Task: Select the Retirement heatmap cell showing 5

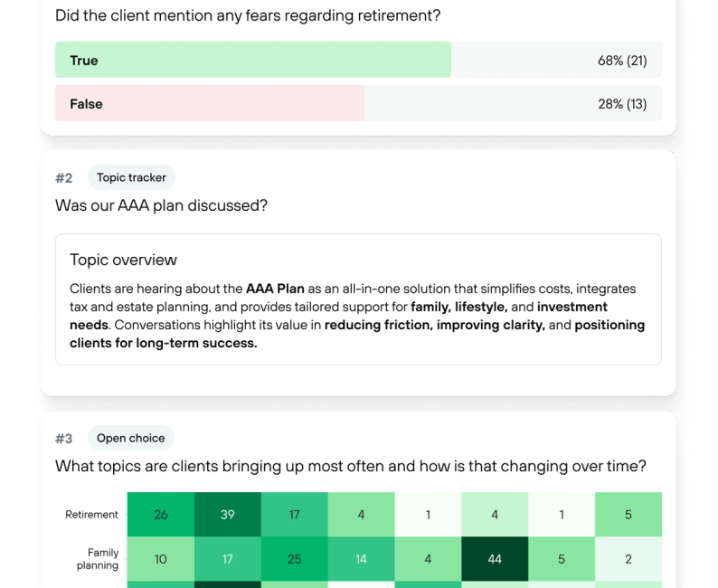Action: click(x=628, y=515)
